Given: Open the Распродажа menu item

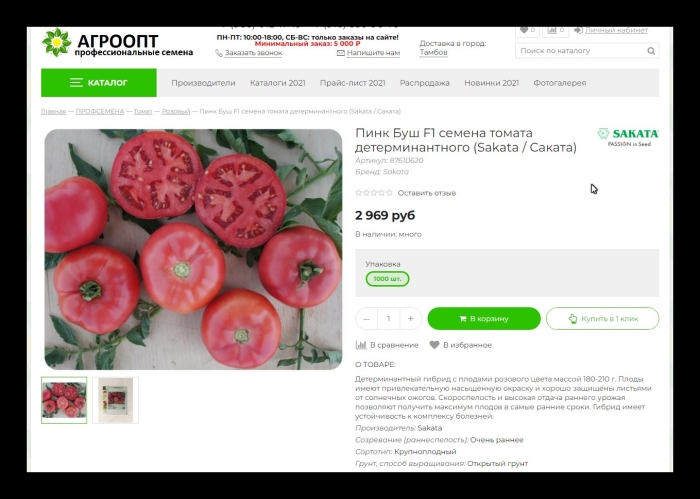Looking at the screenshot, I should [425, 83].
